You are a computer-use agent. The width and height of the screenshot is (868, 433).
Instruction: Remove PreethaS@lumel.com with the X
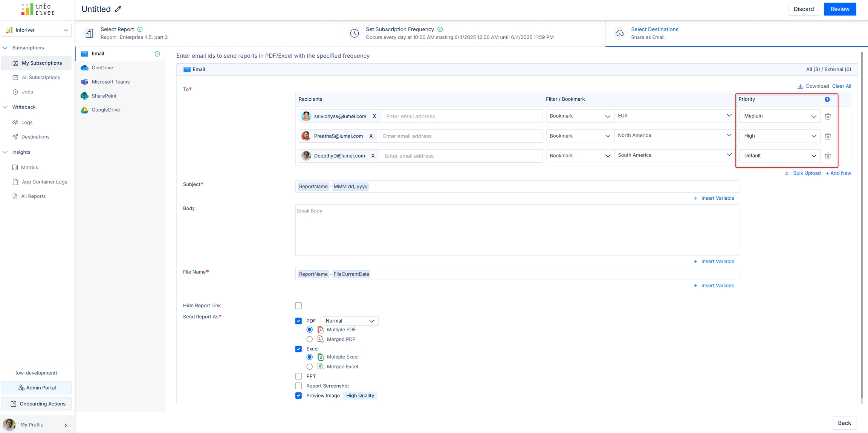click(371, 136)
